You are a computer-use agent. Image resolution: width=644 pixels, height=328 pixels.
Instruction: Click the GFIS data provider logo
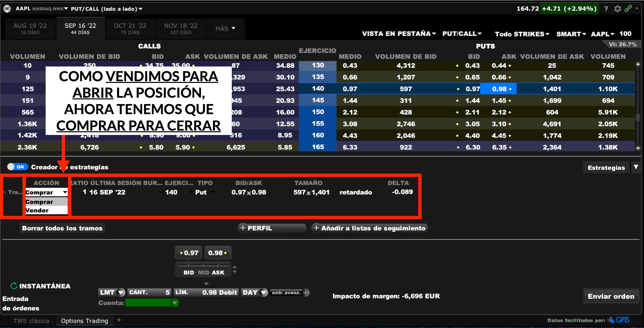pos(619,320)
